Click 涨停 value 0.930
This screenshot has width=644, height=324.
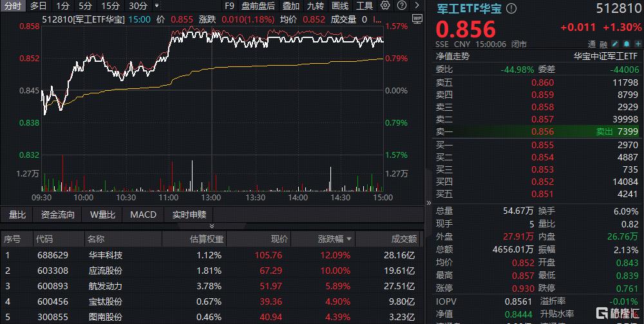[x=523, y=289]
